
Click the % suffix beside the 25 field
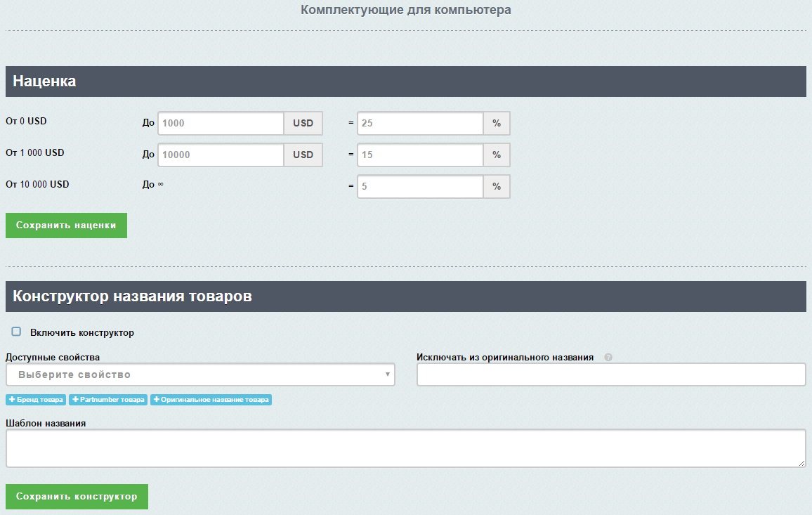click(497, 123)
